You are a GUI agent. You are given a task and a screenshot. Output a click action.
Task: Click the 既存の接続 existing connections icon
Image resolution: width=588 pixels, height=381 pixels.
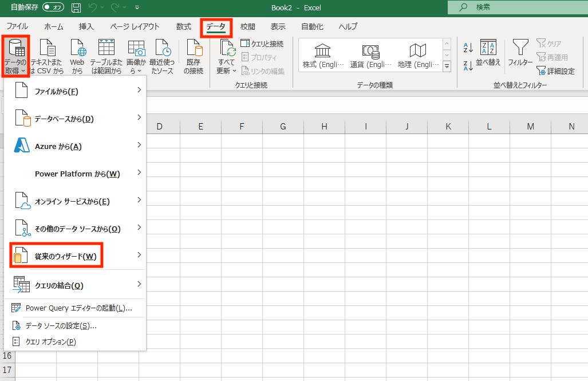pos(194,48)
